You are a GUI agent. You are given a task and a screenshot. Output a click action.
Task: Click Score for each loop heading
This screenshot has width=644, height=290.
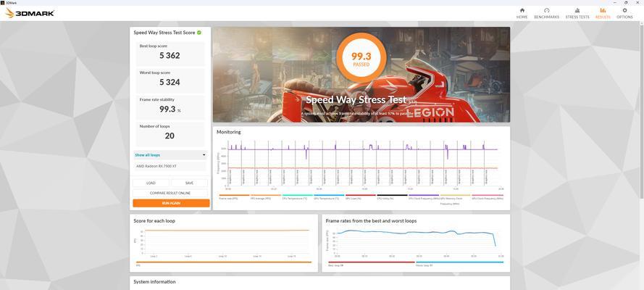154,221
